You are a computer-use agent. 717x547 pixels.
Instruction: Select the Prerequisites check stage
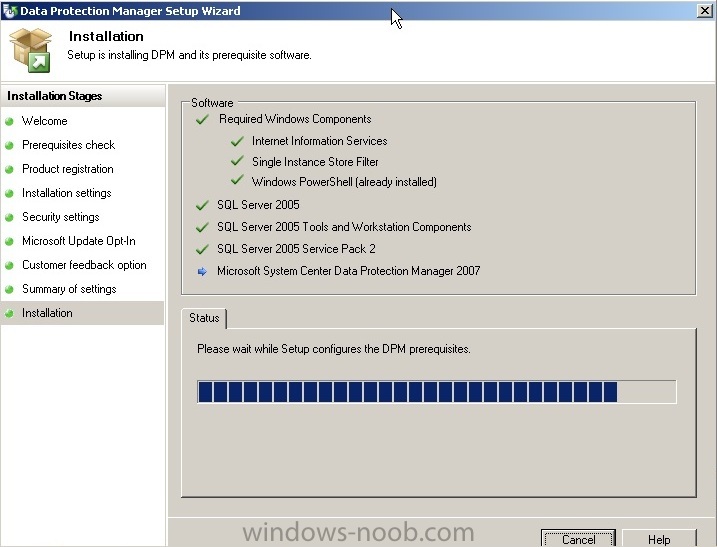tap(69, 145)
